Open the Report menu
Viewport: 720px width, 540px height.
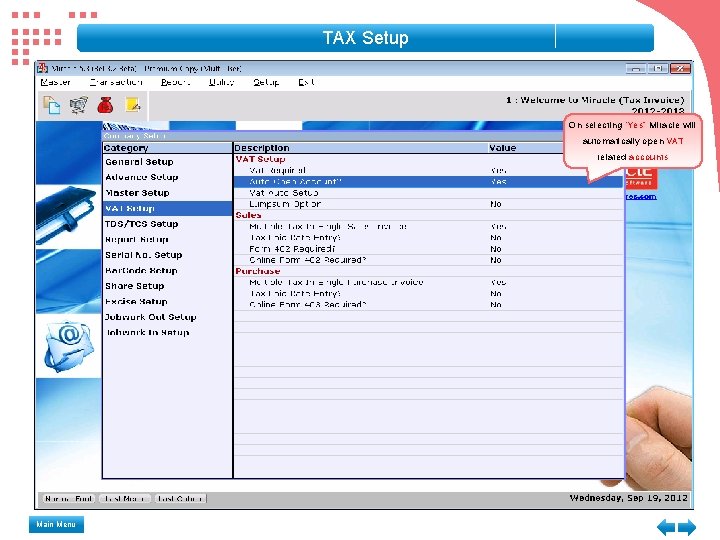[175, 82]
